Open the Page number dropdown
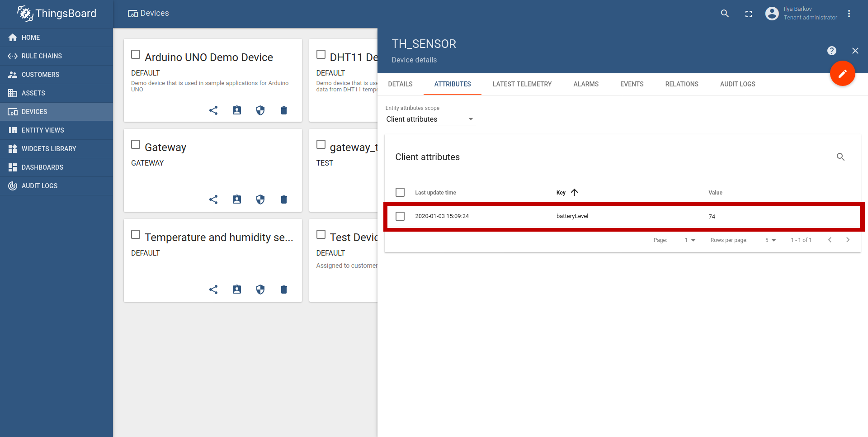This screenshot has width=868, height=437. click(x=690, y=240)
